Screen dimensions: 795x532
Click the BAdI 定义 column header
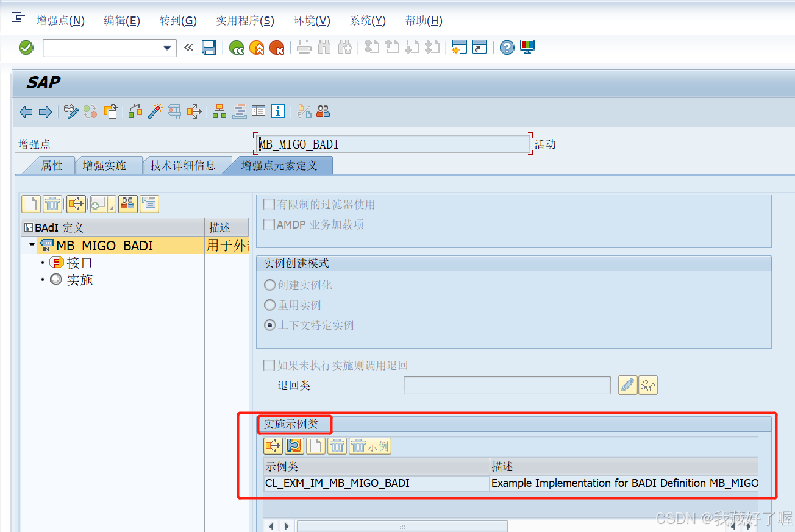(113, 228)
